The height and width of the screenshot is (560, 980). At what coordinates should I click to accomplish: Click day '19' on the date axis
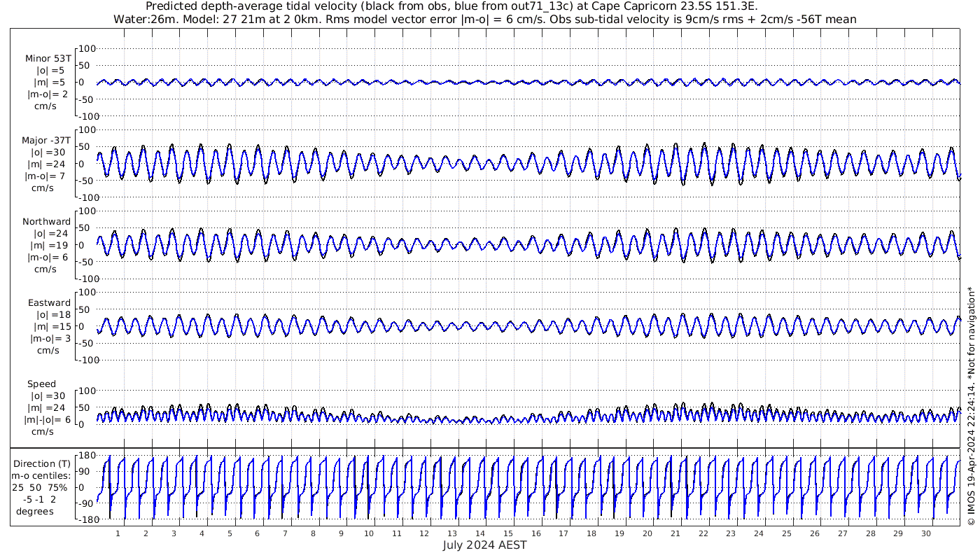[x=619, y=533]
